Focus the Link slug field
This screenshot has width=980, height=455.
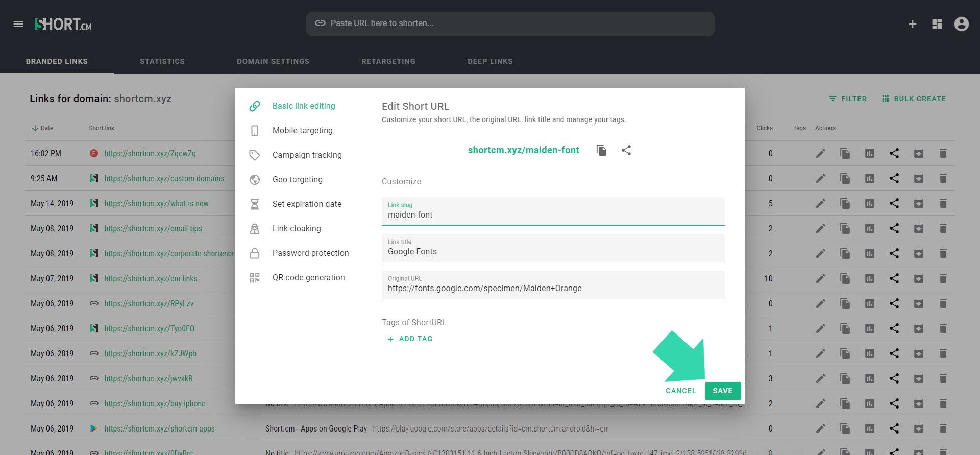553,211
